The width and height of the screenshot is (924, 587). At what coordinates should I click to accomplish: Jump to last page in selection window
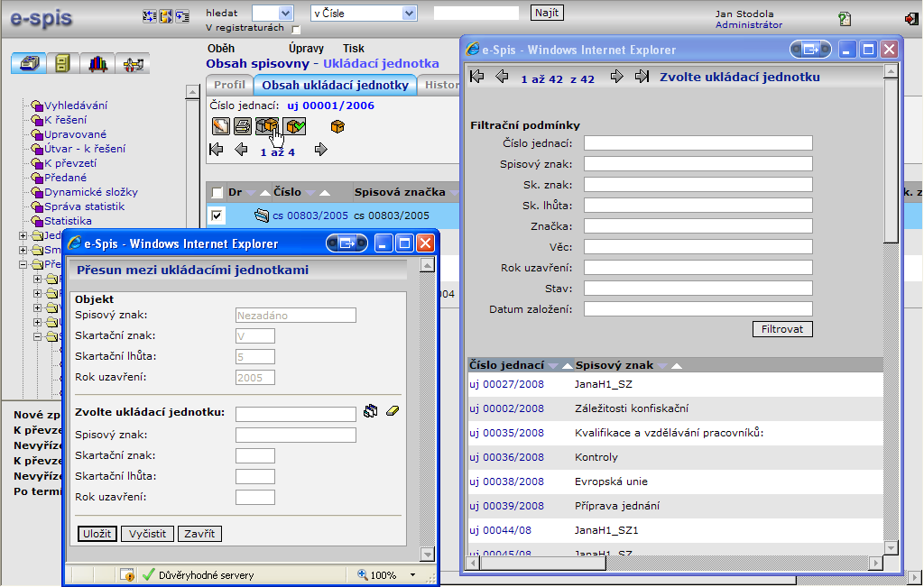[642, 77]
